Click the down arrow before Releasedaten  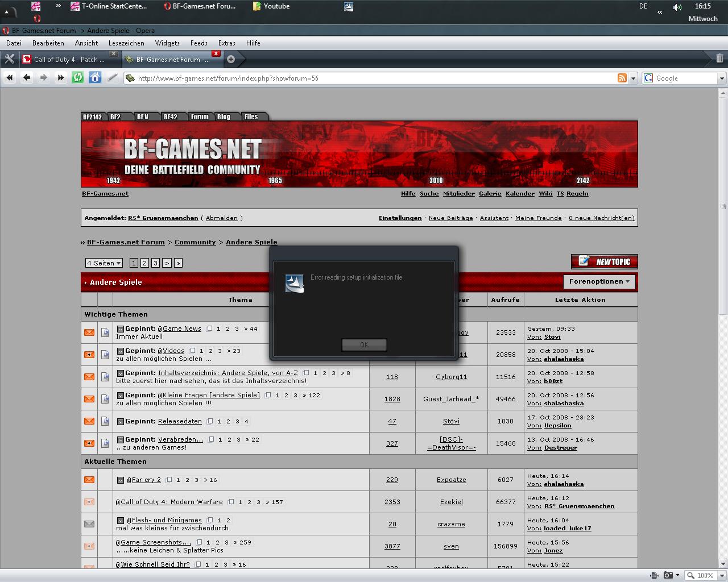pos(121,422)
